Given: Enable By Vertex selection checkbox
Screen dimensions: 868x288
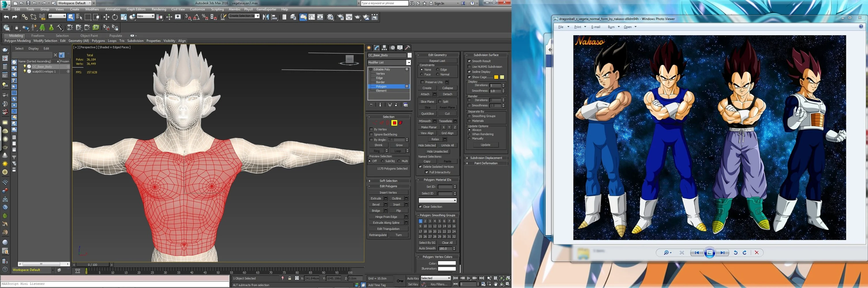Looking at the screenshot, I should pos(371,129).
